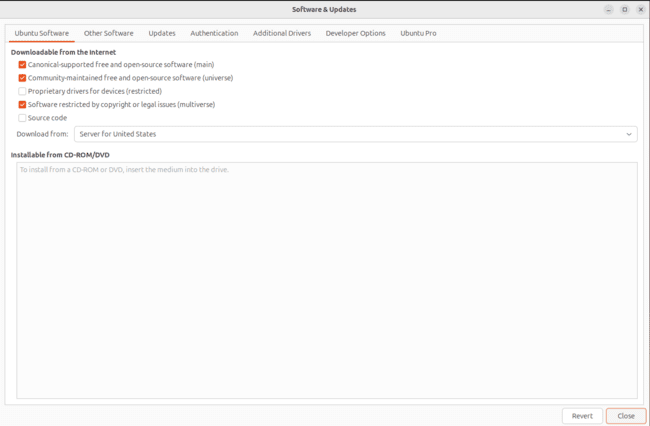Select the Authentication tab
This screenshot has width=650, height=426.
214,33
